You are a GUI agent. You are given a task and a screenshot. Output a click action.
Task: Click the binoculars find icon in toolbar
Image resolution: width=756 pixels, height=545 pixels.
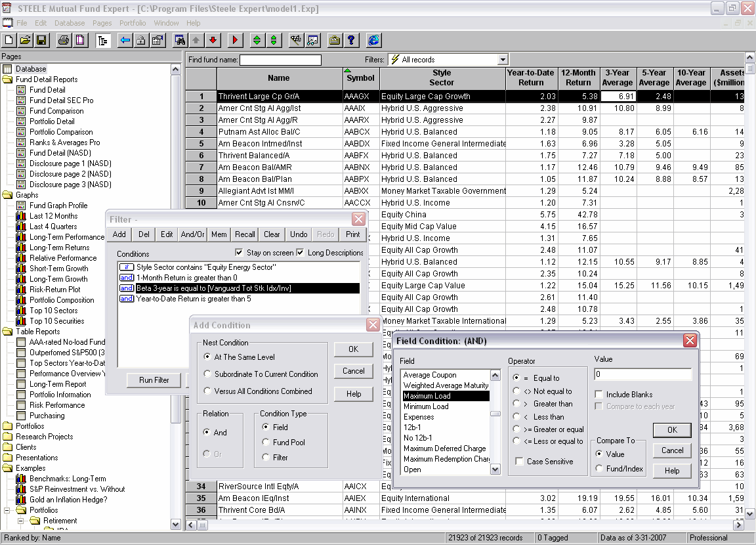tap(179, 41)
